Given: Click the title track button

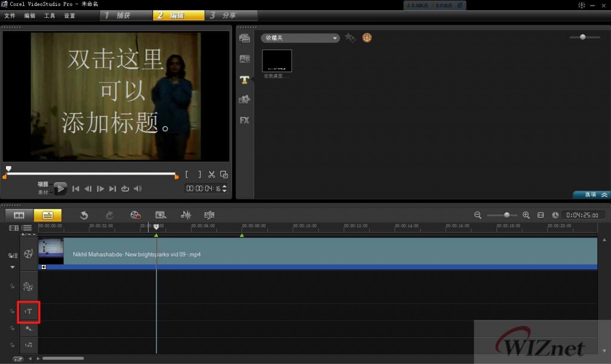Looking at the screenshot, I should [29, 311].
